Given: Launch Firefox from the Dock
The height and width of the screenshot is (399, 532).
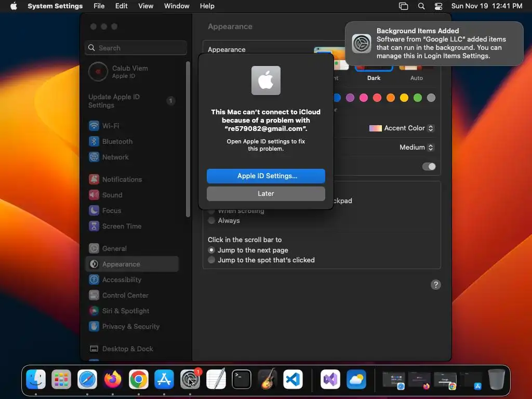Looking at the screenshot, I should [x=113, y=379].
